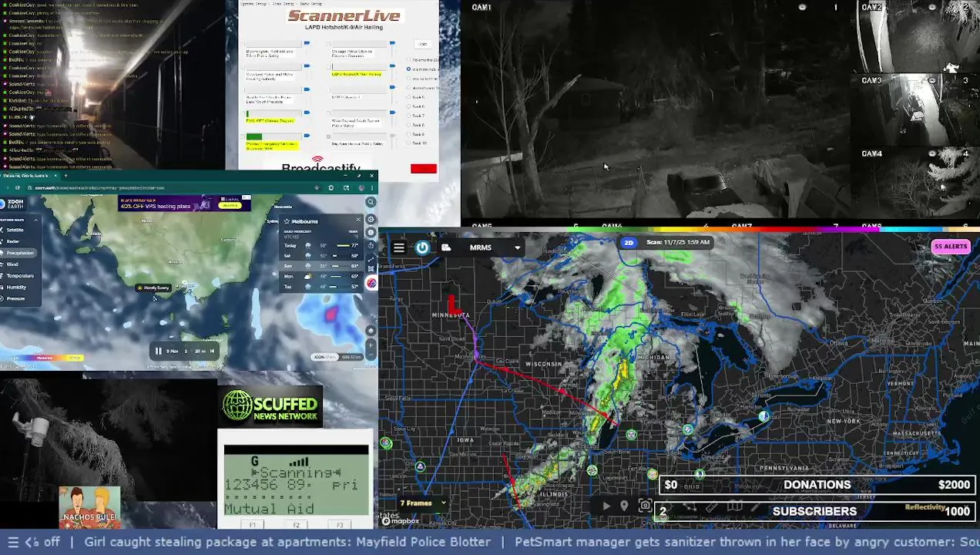Click the radar site marker near Omaha

pos(420,466)
